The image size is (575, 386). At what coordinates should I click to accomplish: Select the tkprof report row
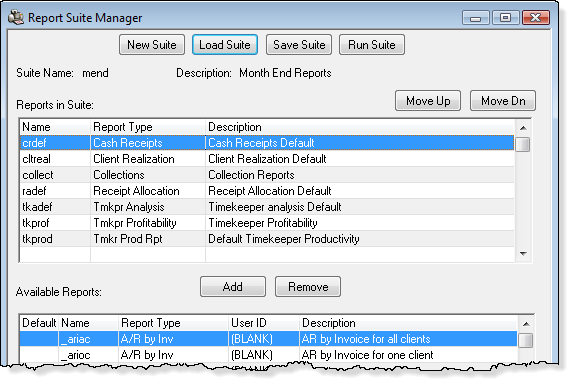267,223
